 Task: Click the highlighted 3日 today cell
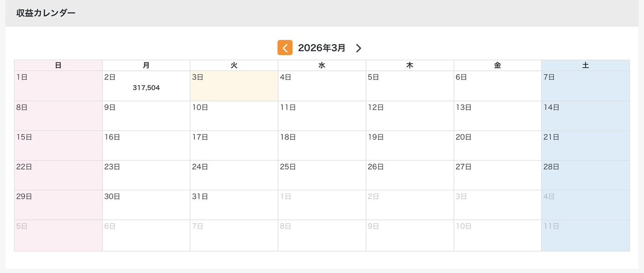234,86
